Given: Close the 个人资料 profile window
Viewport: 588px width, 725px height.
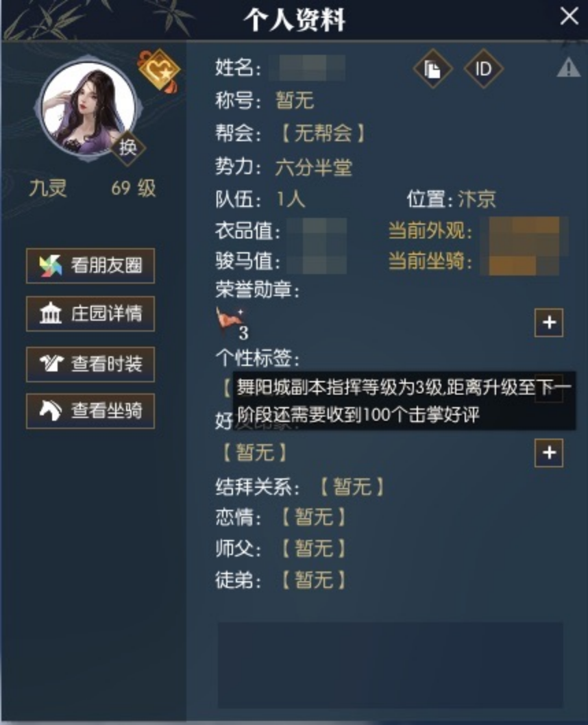Looking at the screenshot, I should (569, 16).
